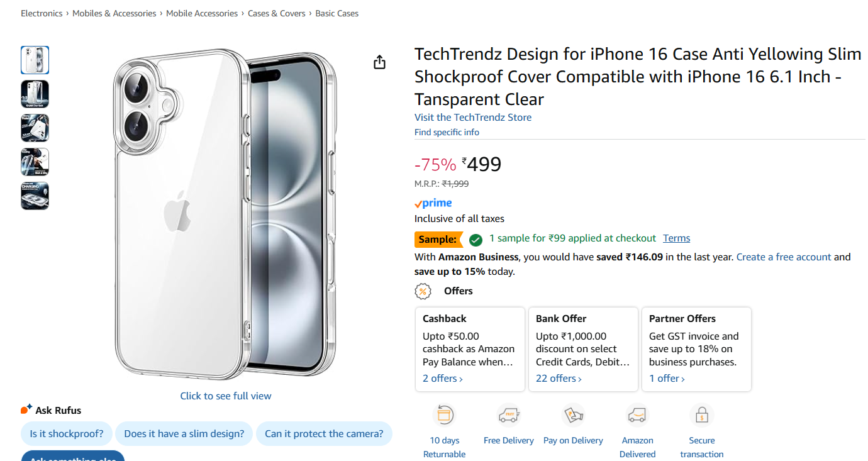
Task: Select the first product thumbnail
Action: point(35,60)
